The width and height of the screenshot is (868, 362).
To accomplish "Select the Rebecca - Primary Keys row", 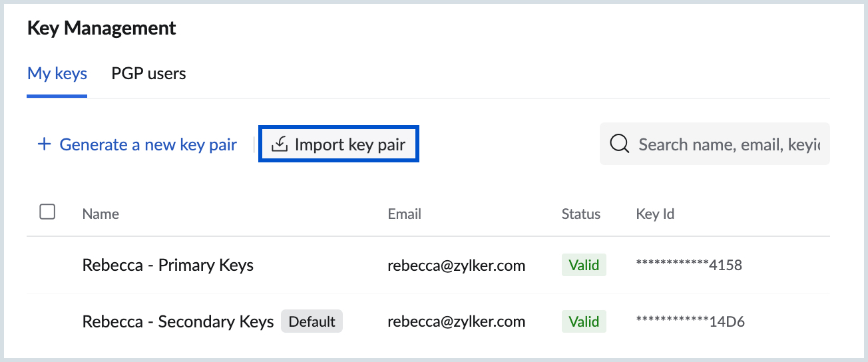I will [x=168, y=266].
